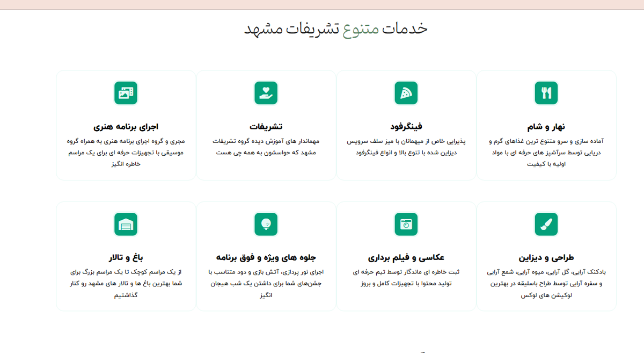
Task: Select the طراحی و دیزاین heading
Action: coord(546,257)
